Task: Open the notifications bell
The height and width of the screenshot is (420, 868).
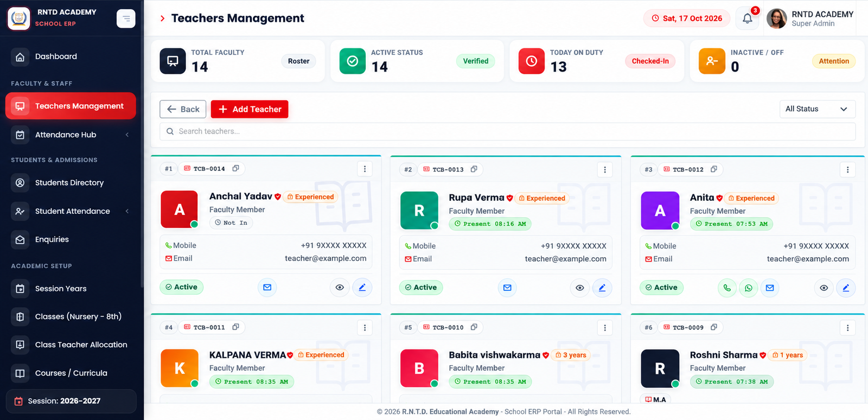Action: click(747, 18)
